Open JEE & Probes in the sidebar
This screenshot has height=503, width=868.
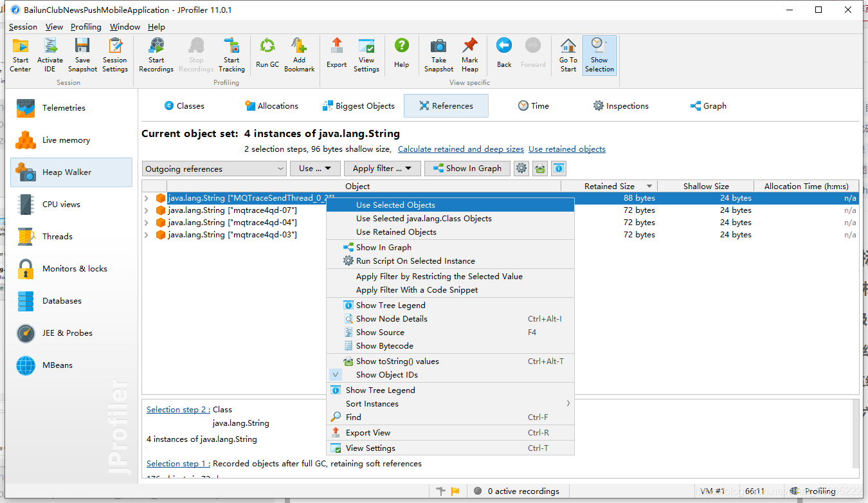point(71,333)
